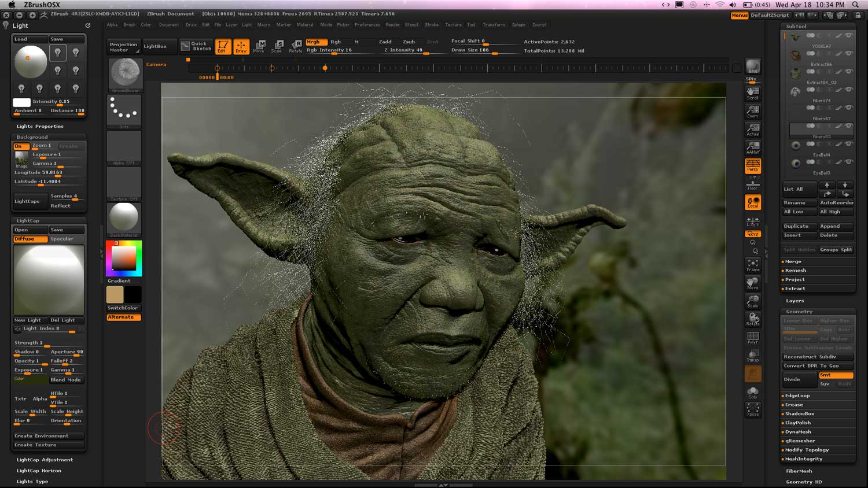
Task: Open the GroomBlower brush thumbnail
Action: point(124,74)
